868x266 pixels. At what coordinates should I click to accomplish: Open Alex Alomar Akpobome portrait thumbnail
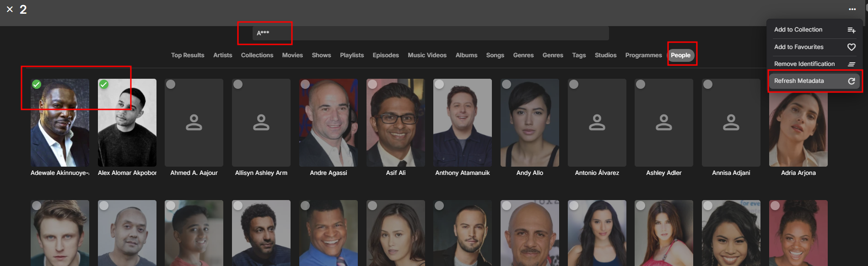point(127,123)
